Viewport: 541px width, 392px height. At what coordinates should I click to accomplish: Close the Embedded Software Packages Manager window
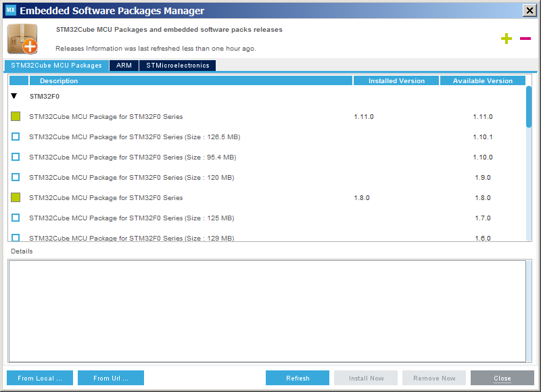coord(530,10)
